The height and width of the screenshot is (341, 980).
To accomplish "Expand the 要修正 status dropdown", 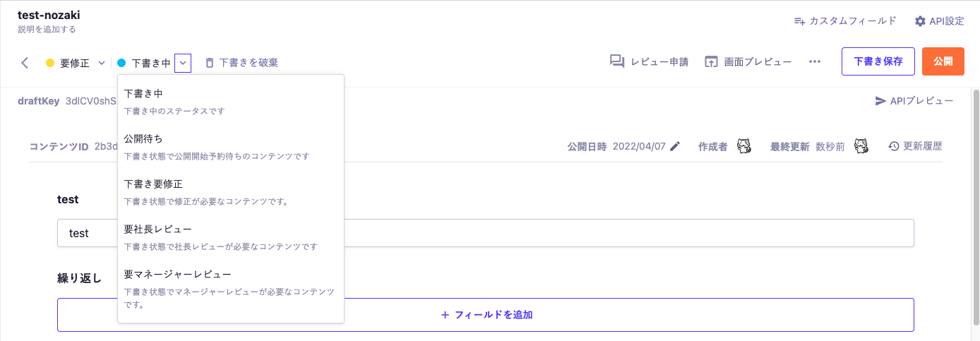I will (102, 63).
